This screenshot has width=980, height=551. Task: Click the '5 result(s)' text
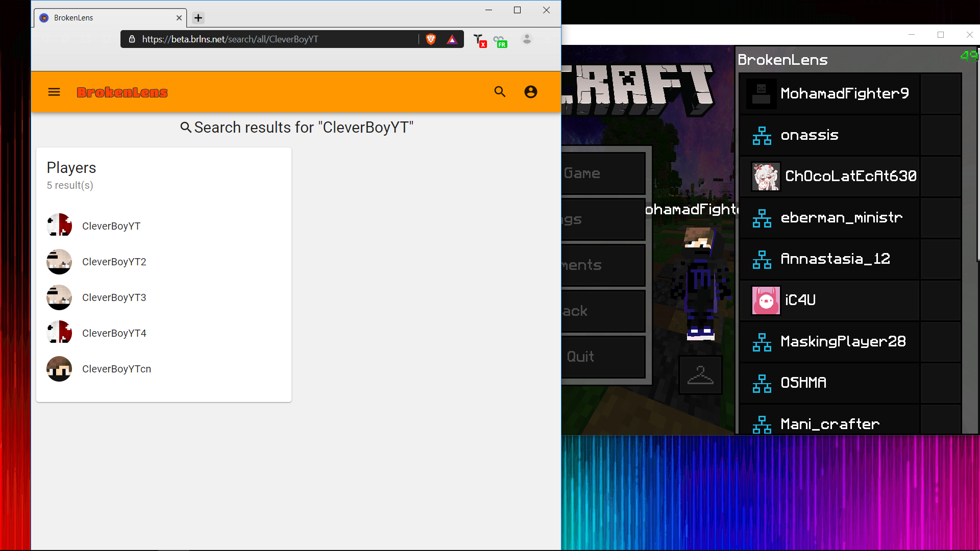click(x=70, y=185)
